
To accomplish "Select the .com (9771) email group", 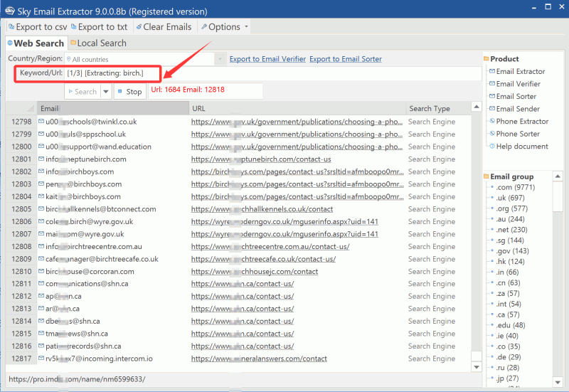I will tap(515, 187).
